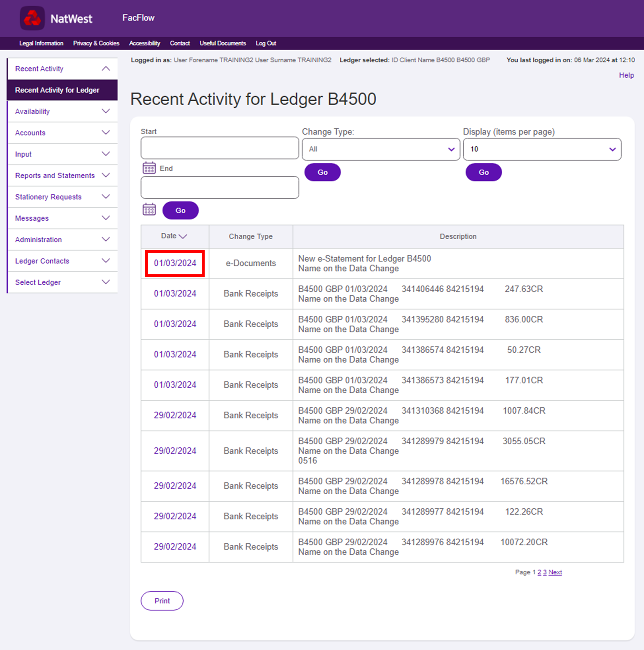Expand the Reports and Statements section
The height and width of the screenshot is (650, 644).
point(106,175)
